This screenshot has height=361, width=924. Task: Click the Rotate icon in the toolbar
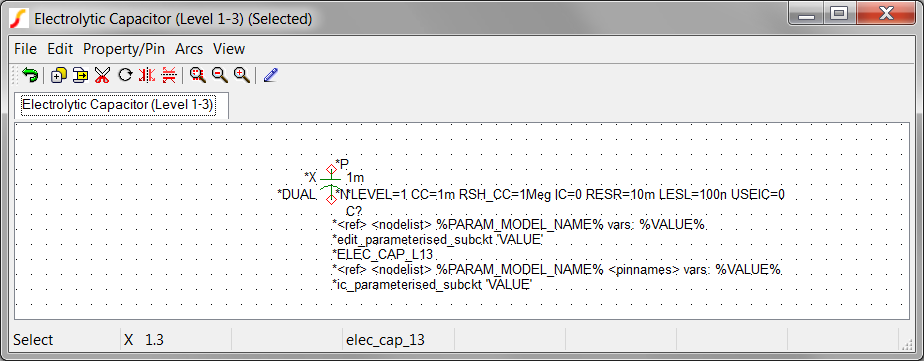125,75
